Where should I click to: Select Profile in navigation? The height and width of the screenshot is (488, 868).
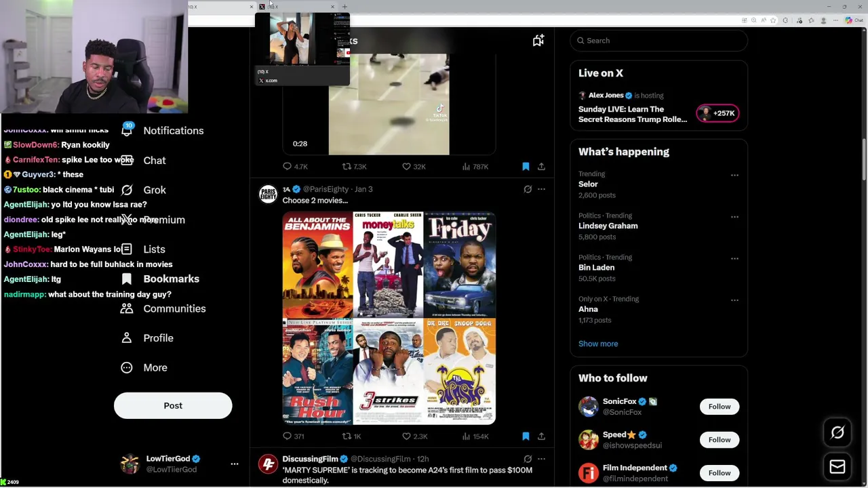click(x=158, y=338)
